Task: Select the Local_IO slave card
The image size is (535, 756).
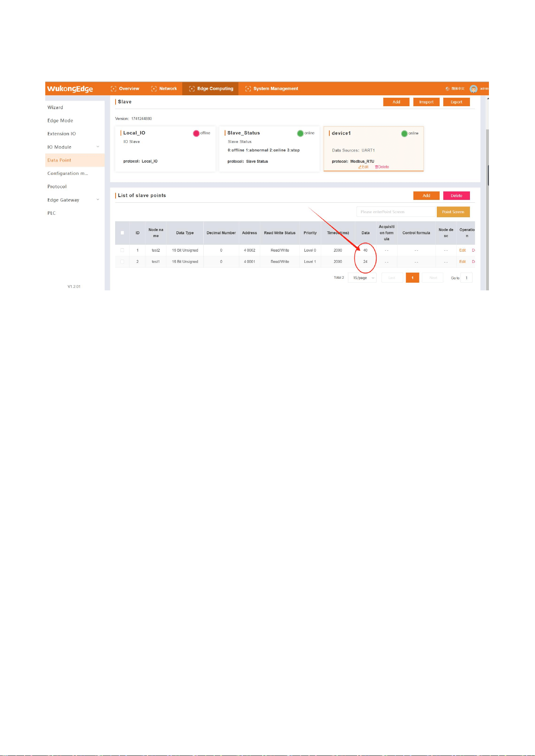Action: tap(165, 149)
